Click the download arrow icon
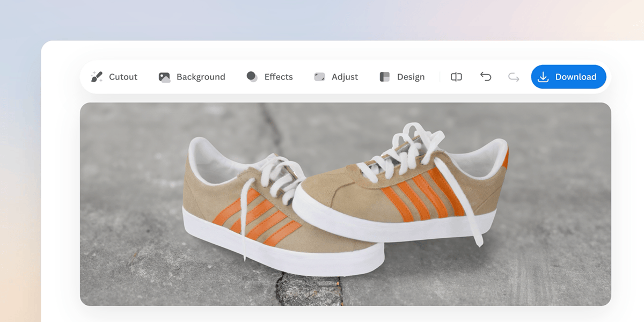The image size is (644, 322). pos(543,77)
